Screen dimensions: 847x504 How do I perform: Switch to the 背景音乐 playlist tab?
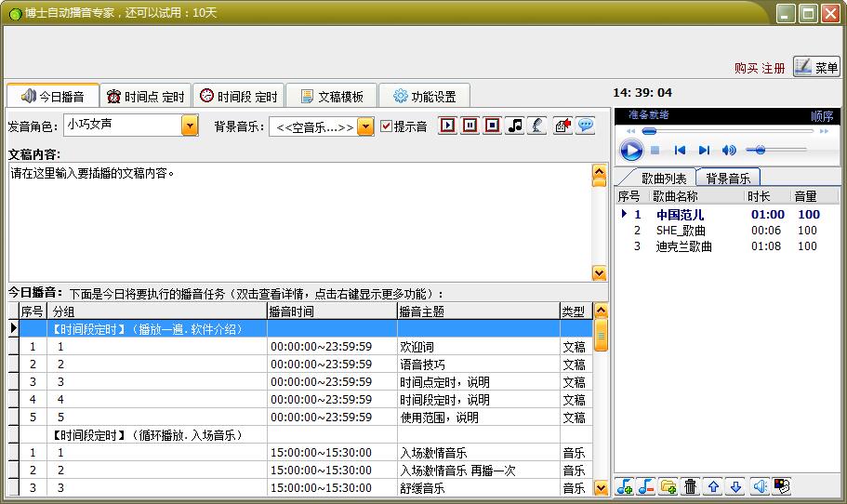728,179
